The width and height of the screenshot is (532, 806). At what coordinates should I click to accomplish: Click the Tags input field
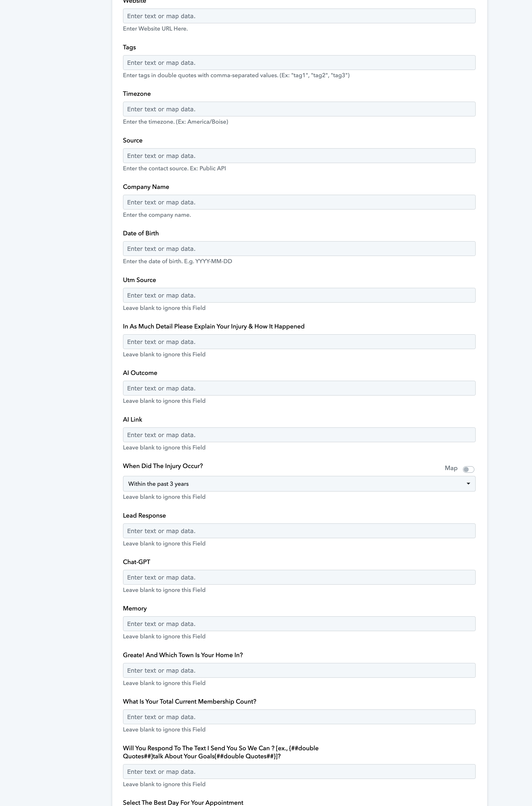tap(299, 62)
